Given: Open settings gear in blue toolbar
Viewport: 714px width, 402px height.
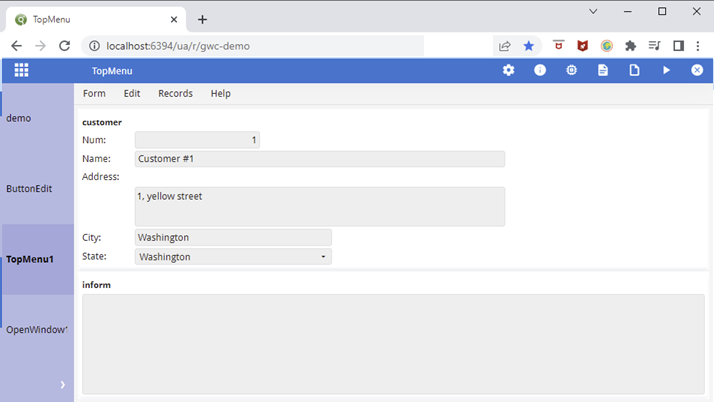Looking at the screenshot, I should point(508,70).
